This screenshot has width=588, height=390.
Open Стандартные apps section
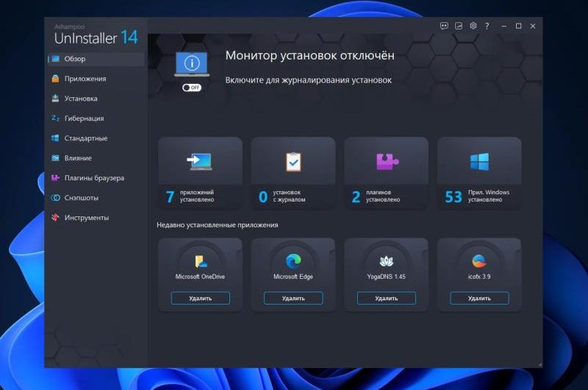96,138
